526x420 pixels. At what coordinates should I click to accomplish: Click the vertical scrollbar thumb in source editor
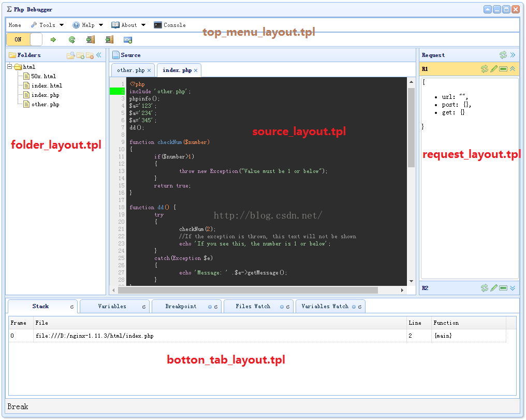(x=411, y=127)
